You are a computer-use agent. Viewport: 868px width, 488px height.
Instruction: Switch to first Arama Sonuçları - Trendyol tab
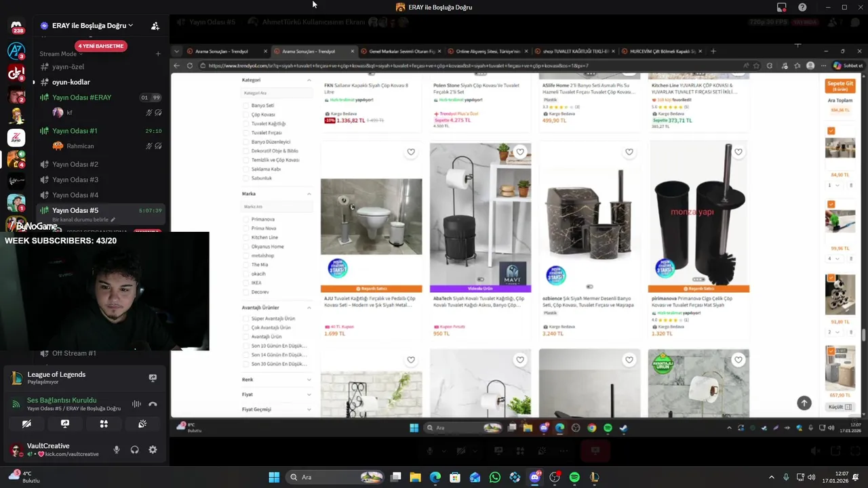pyautogui.click(x=226, y=52)
